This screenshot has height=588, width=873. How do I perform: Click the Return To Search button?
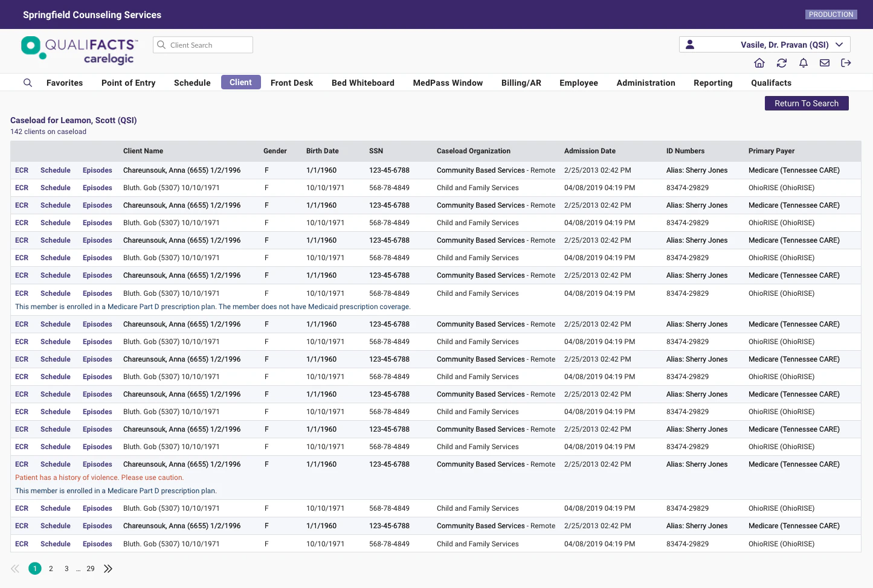[807, 103]
